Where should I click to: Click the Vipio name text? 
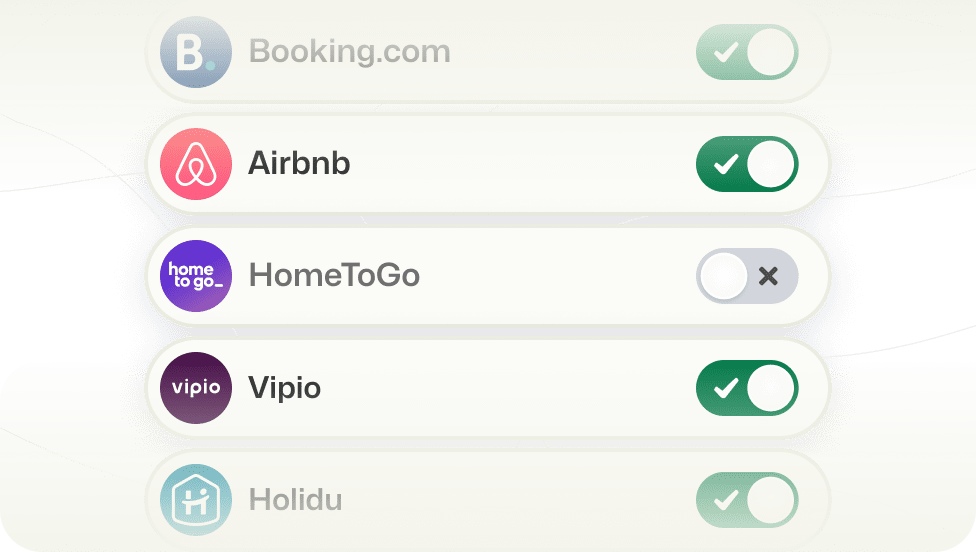pyautogui.click(x=284, y=388)
